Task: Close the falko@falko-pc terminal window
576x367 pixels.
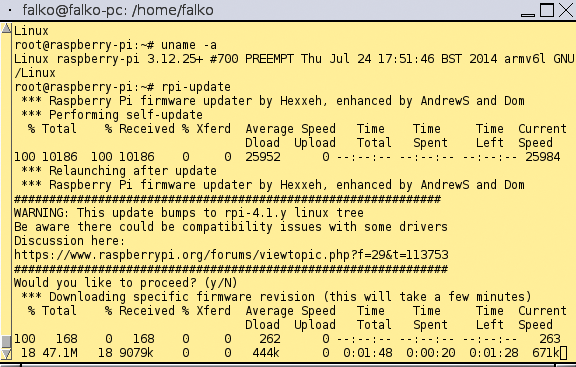Action: pyautogui.click(x=566, y=10)
